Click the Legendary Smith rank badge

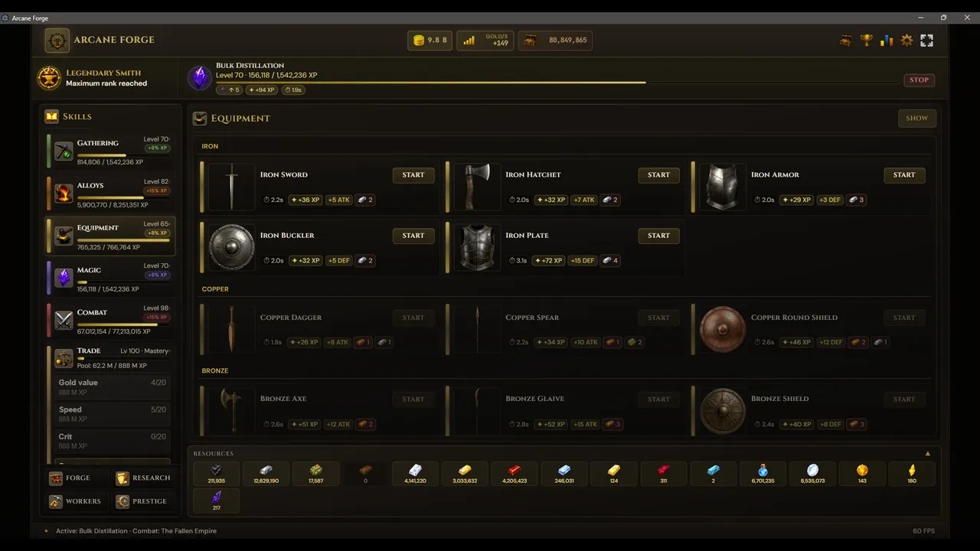pyautogui.click(x=49, y=78)
